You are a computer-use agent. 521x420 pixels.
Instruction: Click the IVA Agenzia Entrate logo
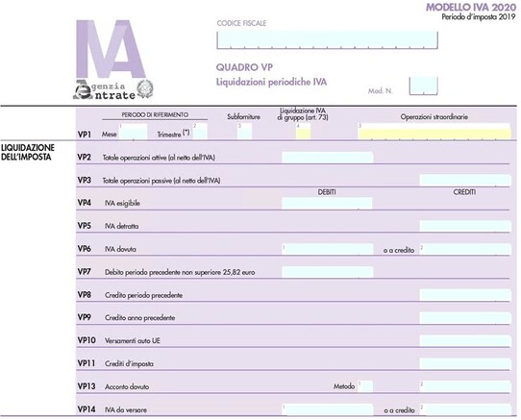point(113,60)
